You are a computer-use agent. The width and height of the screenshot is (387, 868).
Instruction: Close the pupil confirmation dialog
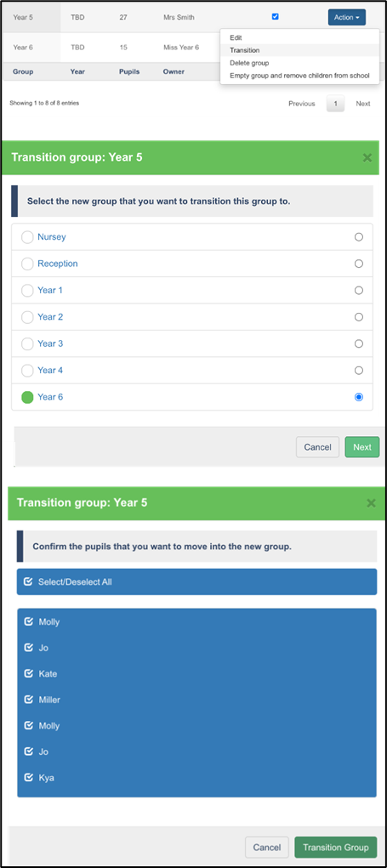point(371,503)
